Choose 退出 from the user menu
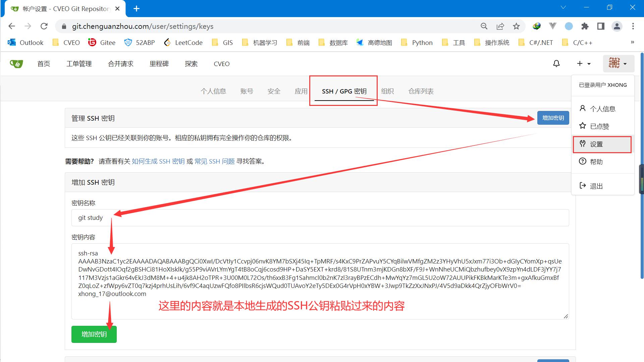 coord(596,186)
